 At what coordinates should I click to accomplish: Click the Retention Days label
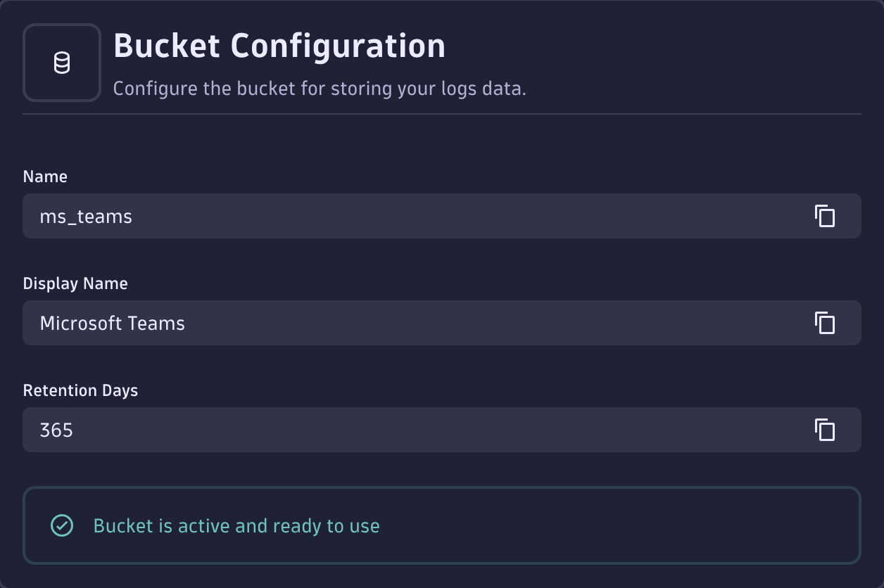click(x=81, y=390)
